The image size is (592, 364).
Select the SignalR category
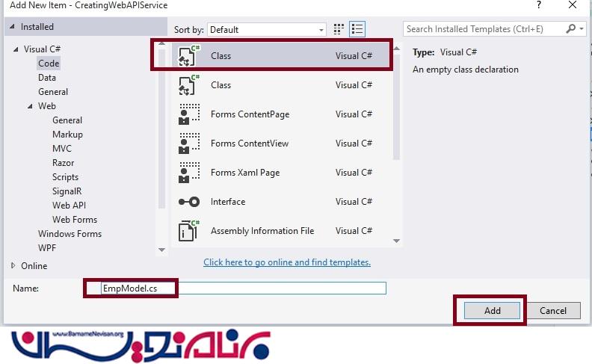[x=67, y=191]
